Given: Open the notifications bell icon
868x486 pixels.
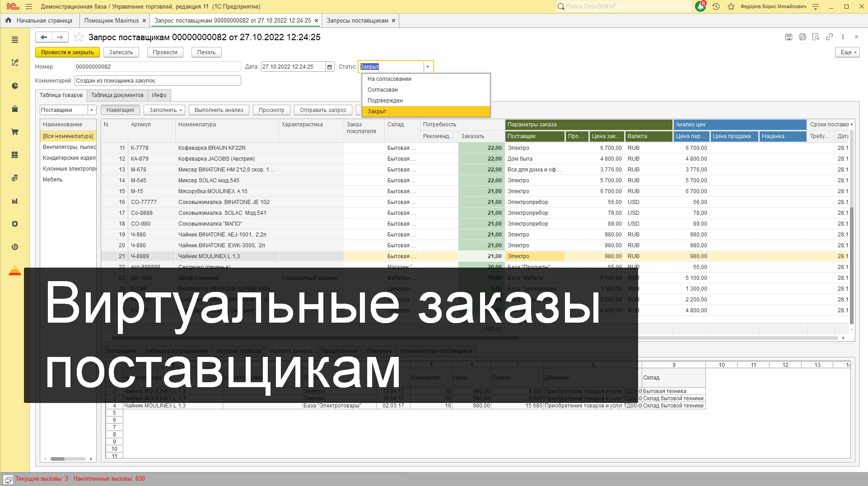Looking at the screenshot, I should pyautogui.click(x=700, y=6).
